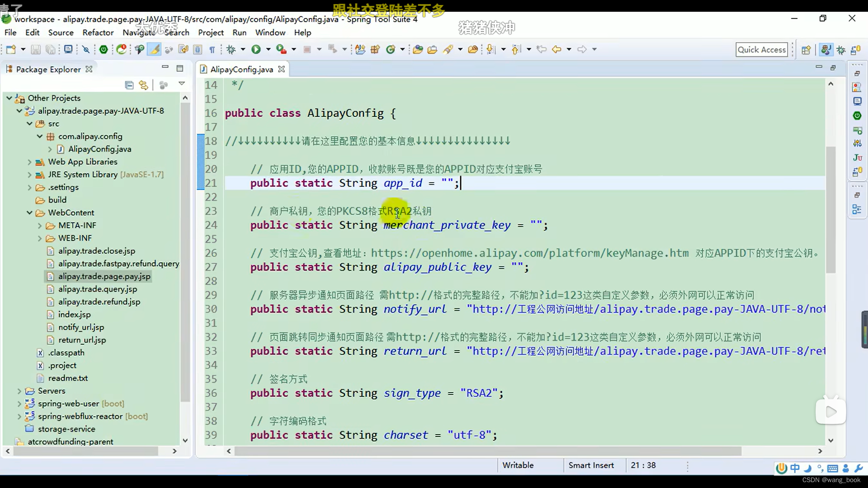This screenshot has height=488, width=868.
Task: Open the Debug dropdown arrow
Action: coord(243,49)
